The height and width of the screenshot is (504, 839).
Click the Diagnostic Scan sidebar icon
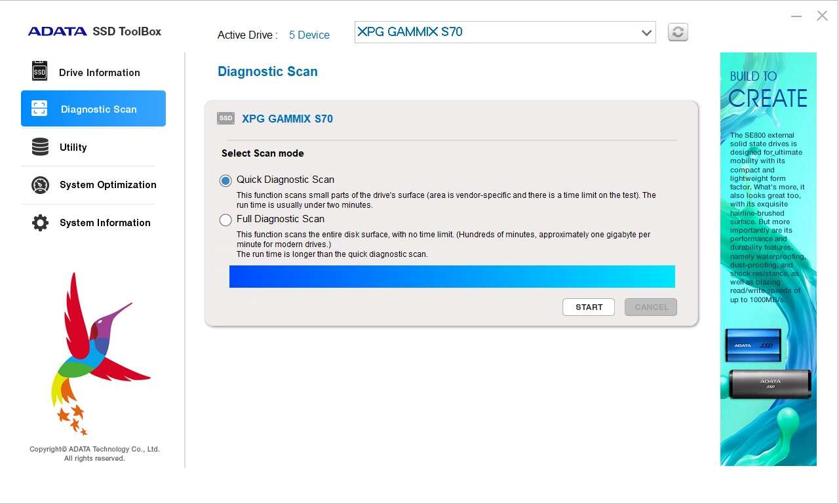(39, 109)
